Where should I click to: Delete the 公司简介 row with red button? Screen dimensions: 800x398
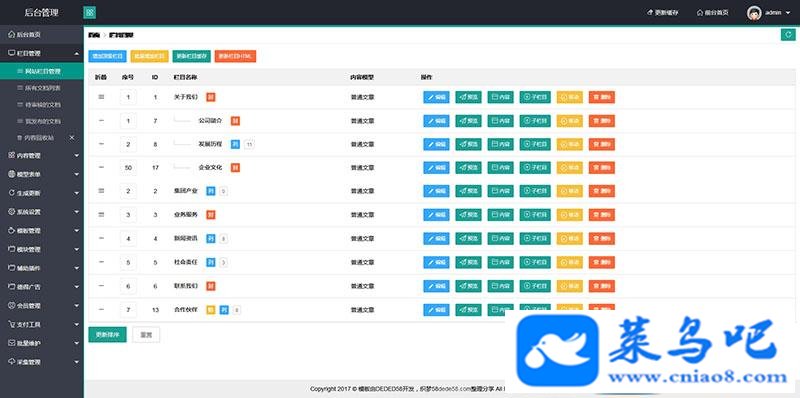[602, 121]
